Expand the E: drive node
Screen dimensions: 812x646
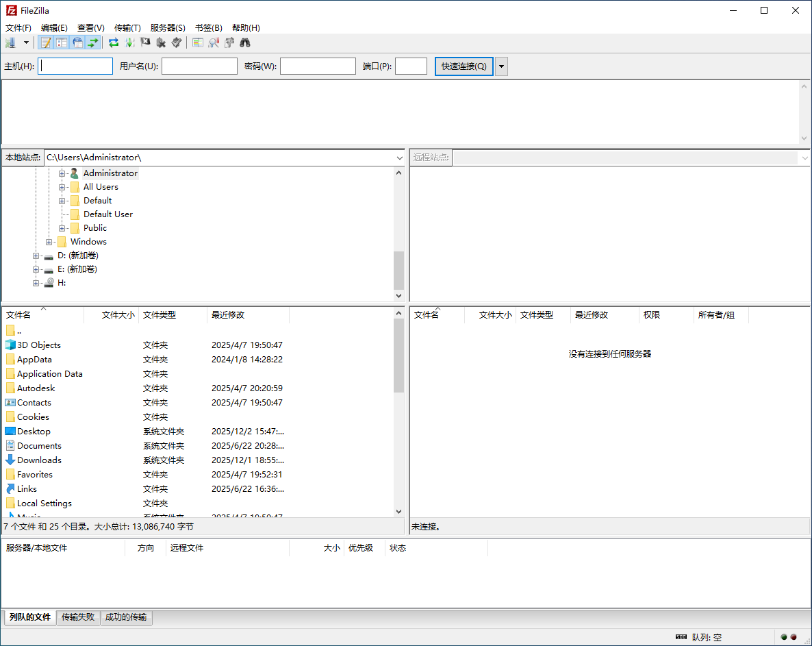36,269
